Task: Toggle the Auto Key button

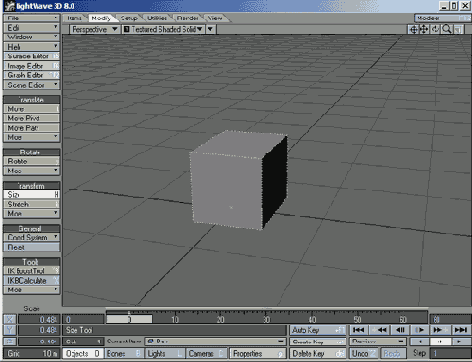Action: (x=318, y=330)
